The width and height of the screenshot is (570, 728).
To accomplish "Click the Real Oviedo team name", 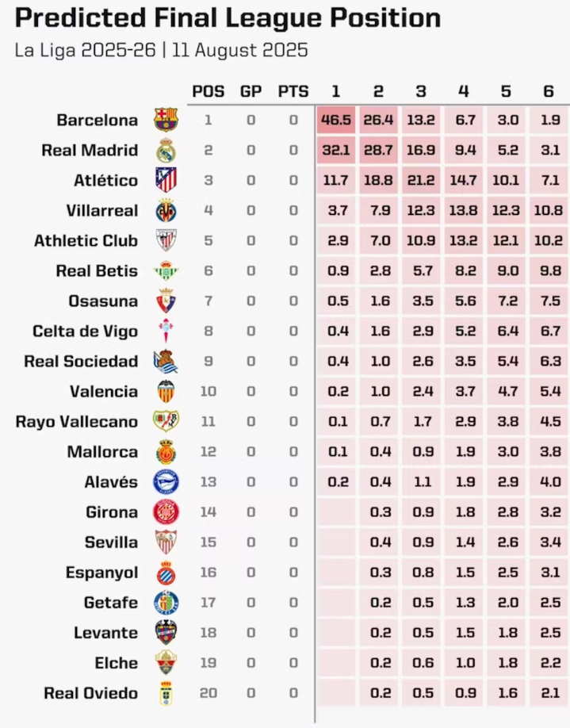I will (91, 693).
